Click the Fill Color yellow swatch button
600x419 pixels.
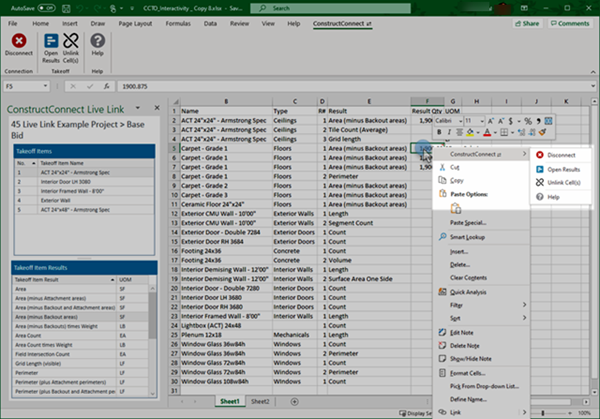(470, 132)
